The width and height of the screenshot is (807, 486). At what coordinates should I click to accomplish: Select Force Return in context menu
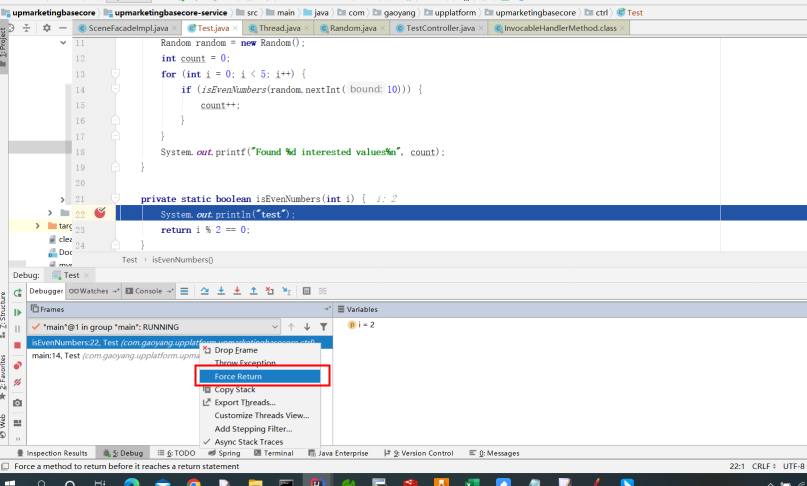[260, 376]
